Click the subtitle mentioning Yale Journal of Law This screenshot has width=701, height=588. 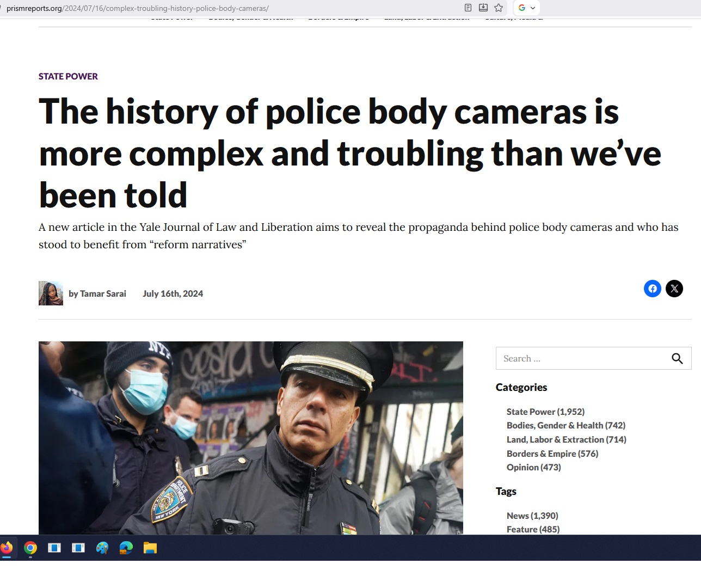point(359,236)
